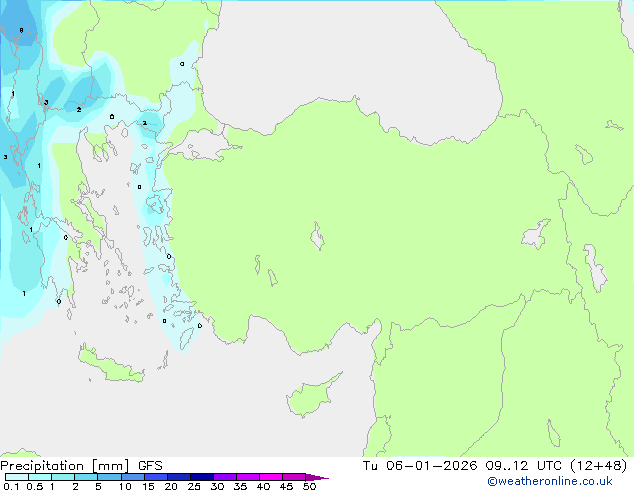Click legend value label '45'
This screenshot has height=490, width=634.
[286, 486]
